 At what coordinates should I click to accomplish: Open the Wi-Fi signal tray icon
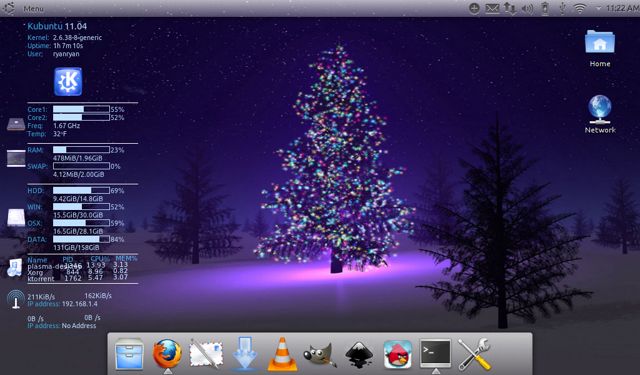click(x=580, y=8)
